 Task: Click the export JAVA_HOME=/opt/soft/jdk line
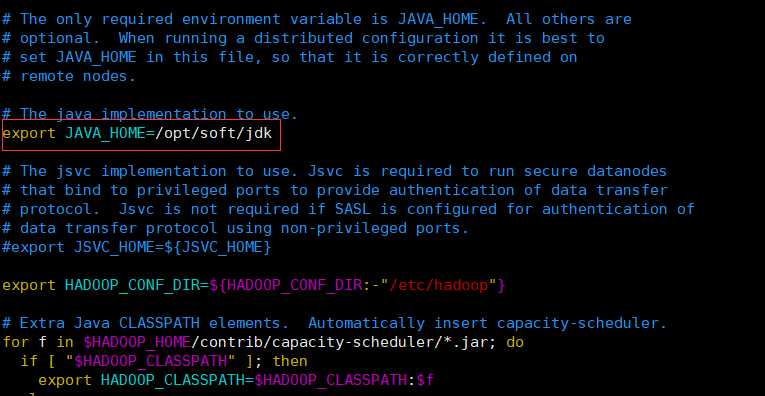pyautogui.click(x=137, y=133)
